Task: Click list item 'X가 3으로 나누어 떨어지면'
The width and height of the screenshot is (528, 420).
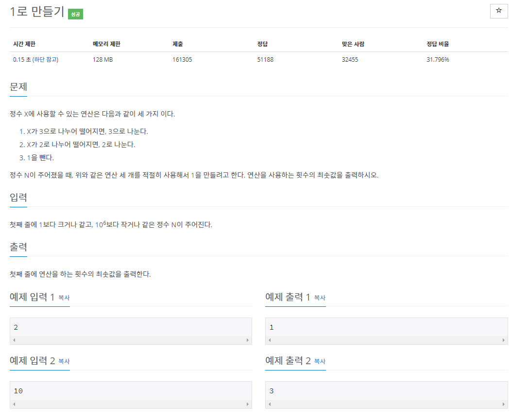Action: point(87,131)
